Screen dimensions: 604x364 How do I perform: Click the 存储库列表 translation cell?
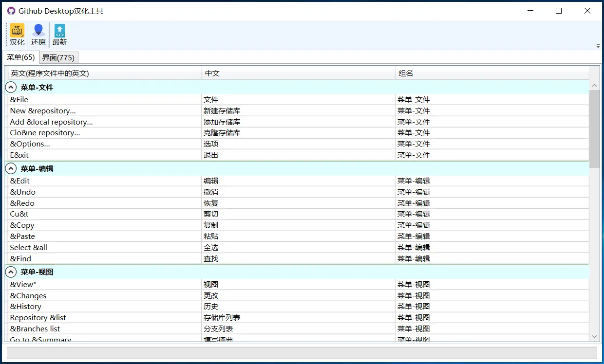click(x=299, y=317)
